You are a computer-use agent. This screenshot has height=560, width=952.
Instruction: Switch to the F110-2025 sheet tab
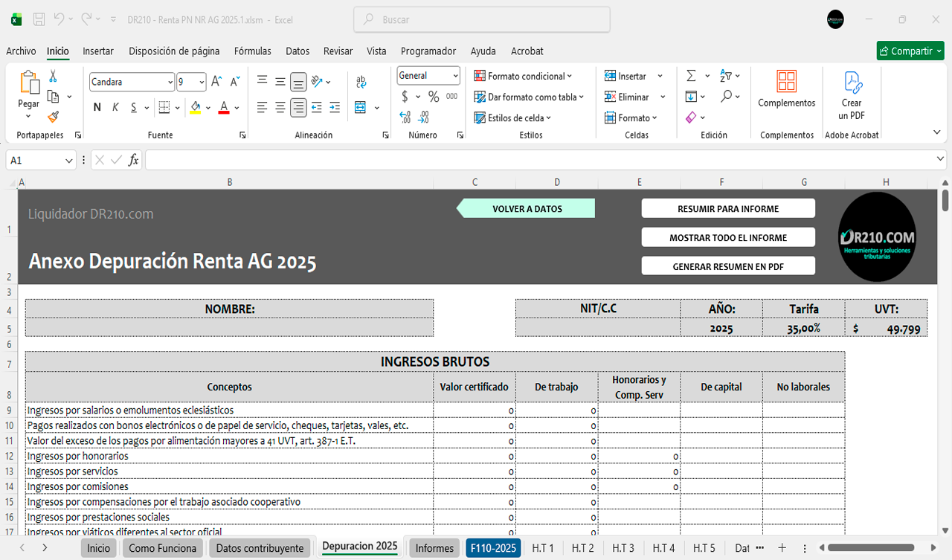[x=493, y=548]
